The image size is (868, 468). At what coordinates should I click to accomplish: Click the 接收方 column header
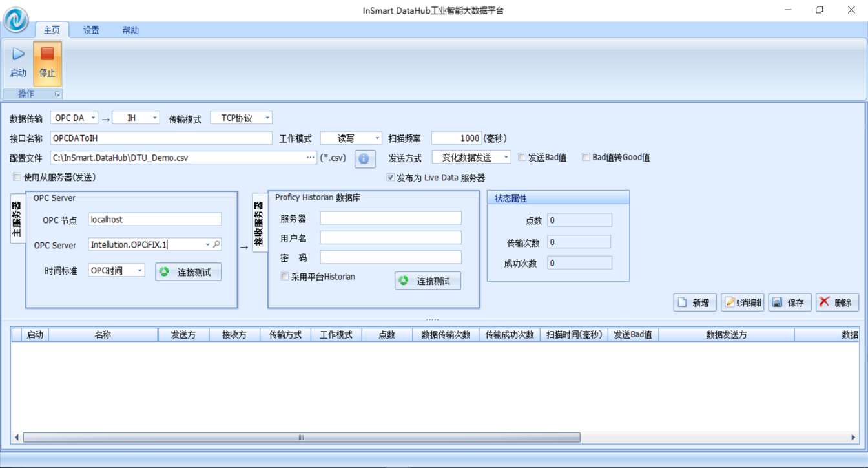click(x=234, y=335)
